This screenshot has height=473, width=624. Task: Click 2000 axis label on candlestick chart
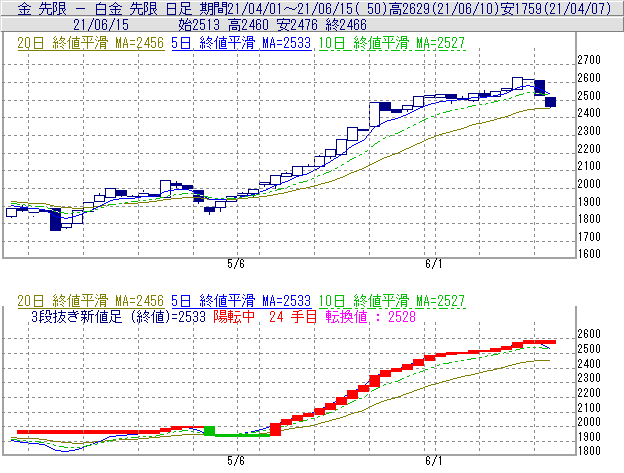point(589,184)
